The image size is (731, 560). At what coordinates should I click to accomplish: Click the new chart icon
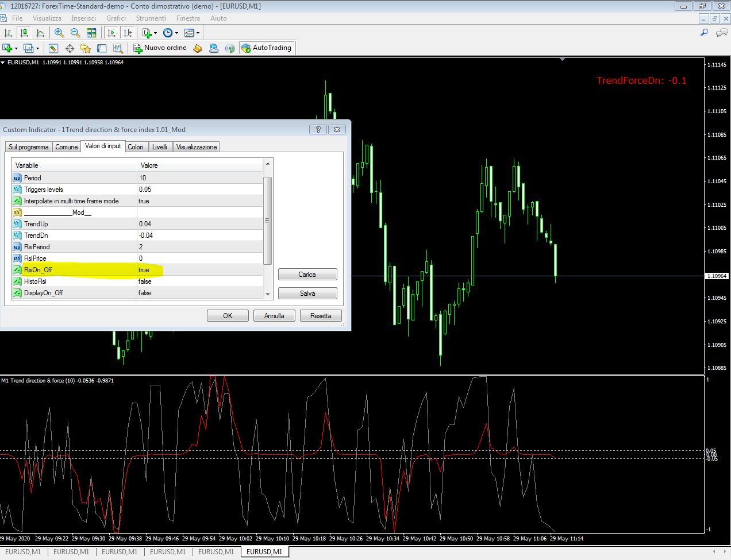pos(7,48)
